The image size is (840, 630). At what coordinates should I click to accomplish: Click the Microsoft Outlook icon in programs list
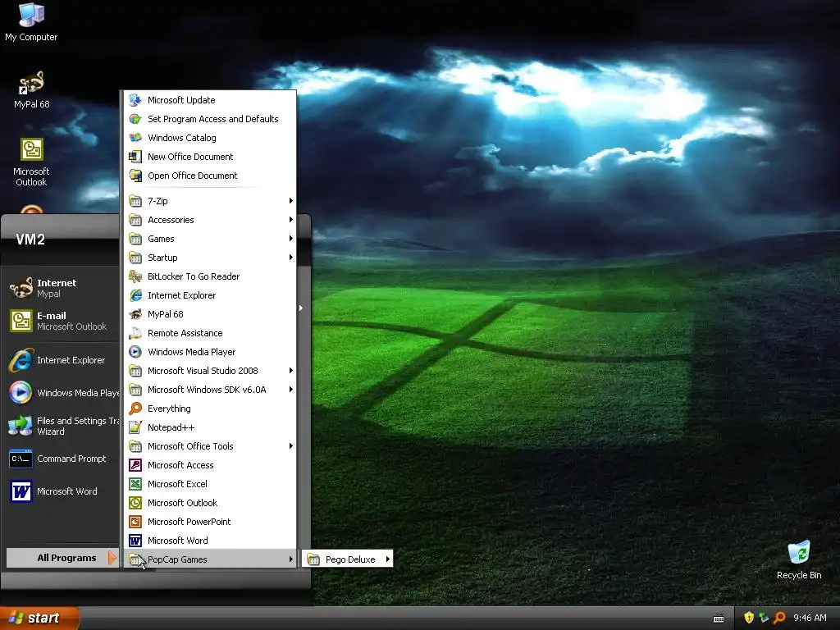coord(135,503)
